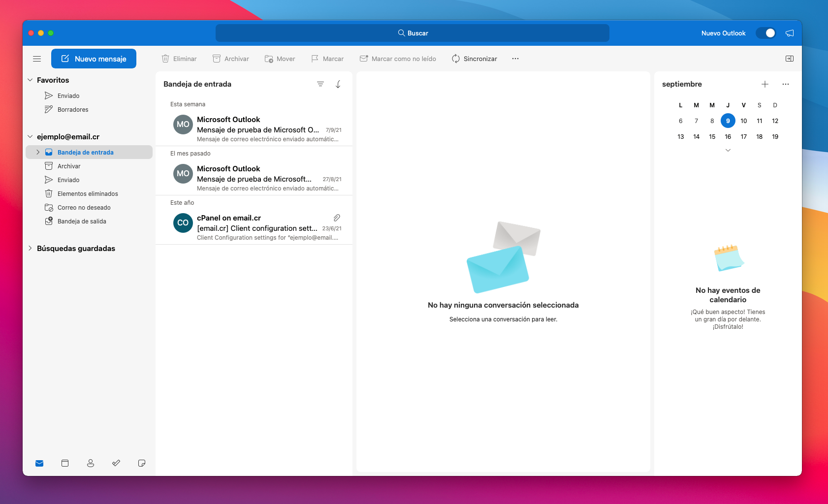Expand calendar with the down chevron
This screenshot has height=504, width=828.
tap(728, 150)
